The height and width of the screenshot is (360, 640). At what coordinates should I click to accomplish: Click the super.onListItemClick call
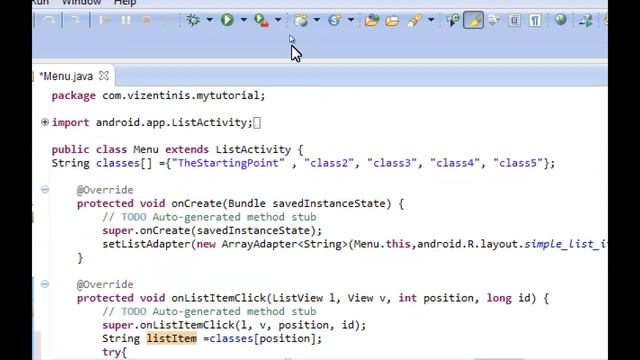(234, 325)
